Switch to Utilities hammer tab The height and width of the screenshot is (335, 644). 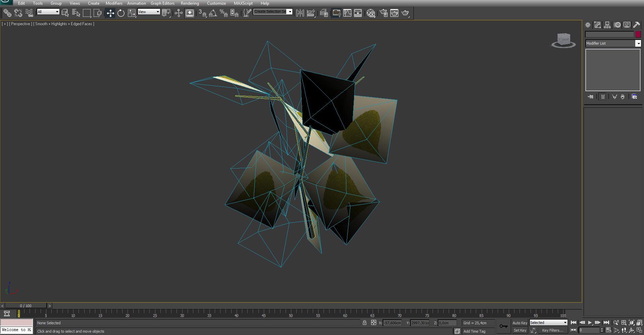[x=637, y=25]
